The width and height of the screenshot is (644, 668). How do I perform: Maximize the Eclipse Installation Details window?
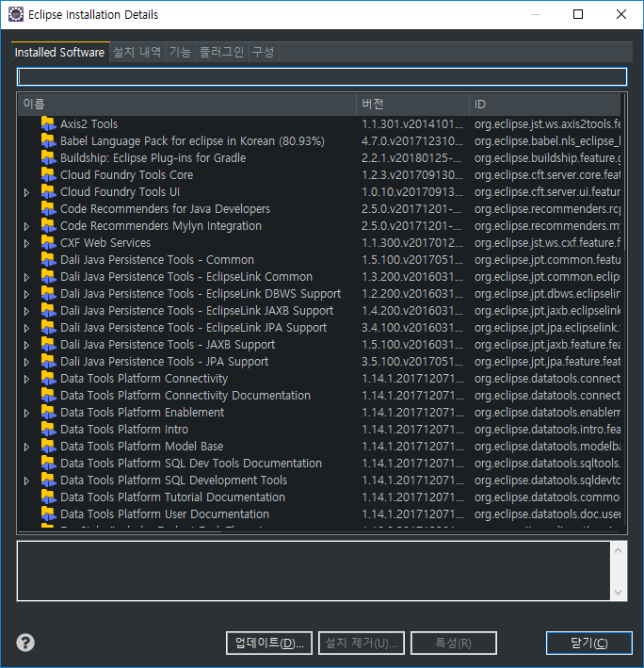point(578,14)
